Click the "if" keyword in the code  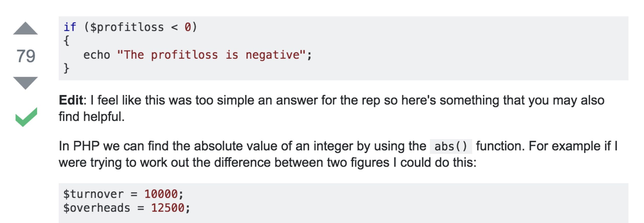tap(70, 27)
